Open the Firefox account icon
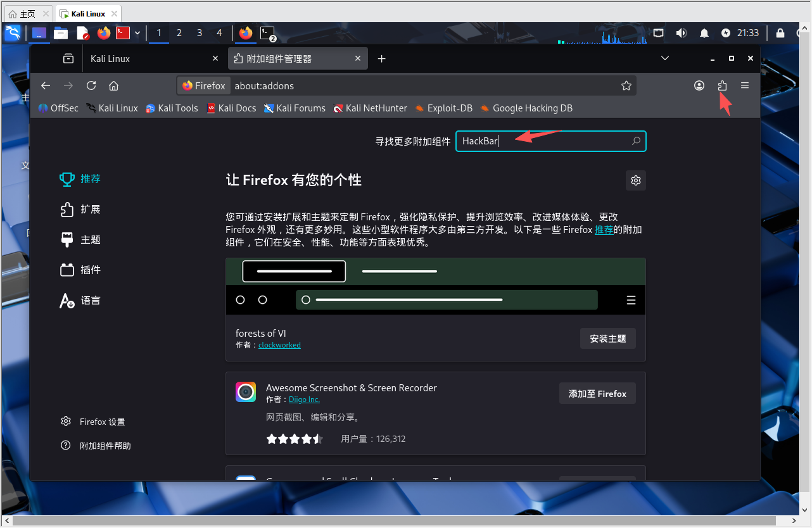Image resolution: width=812 pixels, height=528 pixels. pyautogui.click(x=699, y=85)
